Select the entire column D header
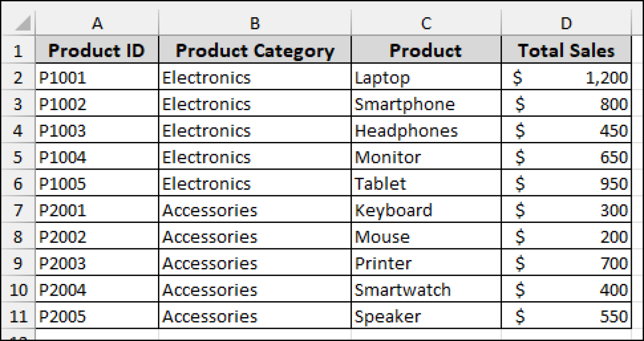Viewport: 644px width, 341px height. coord(566,23)
